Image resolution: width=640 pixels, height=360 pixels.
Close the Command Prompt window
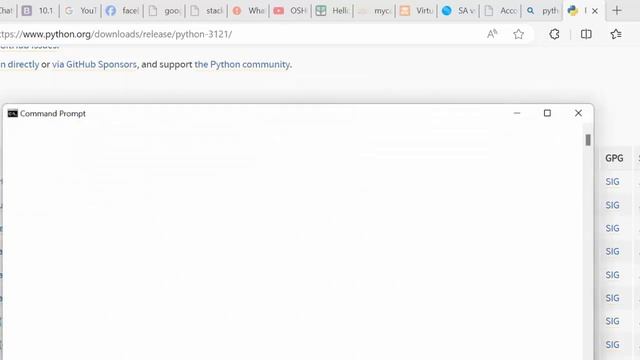tap(578, 113)
